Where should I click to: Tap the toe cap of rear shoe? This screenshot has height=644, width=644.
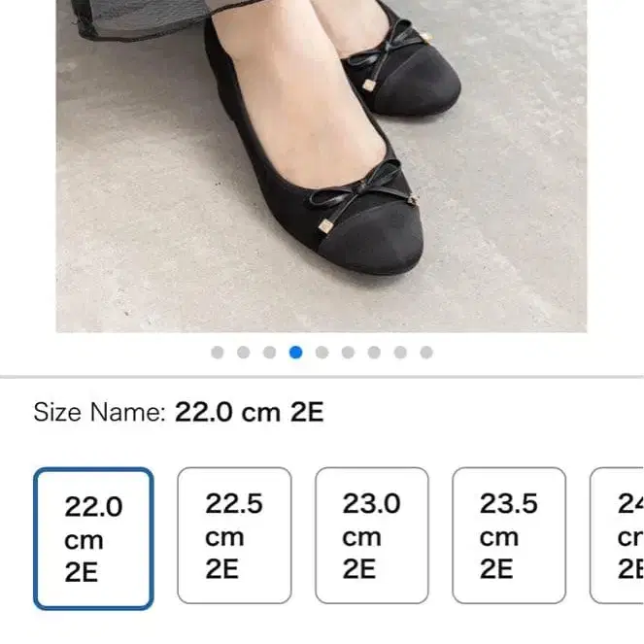[419, 85]
